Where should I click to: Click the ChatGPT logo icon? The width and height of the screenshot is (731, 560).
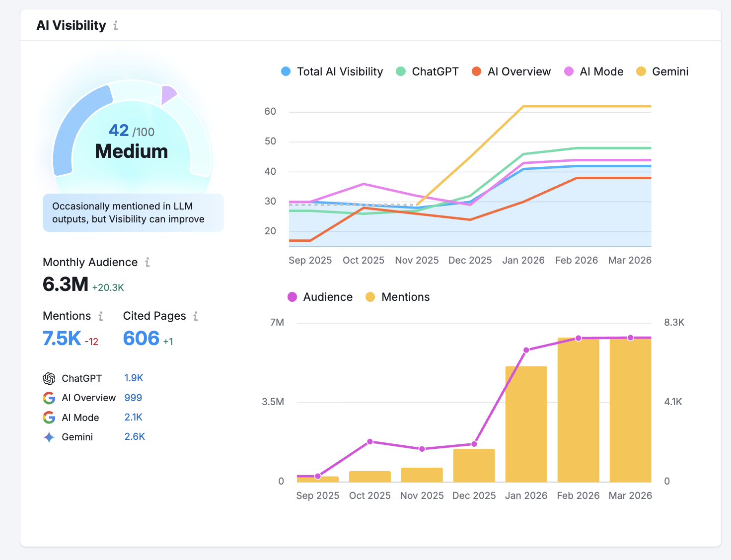[x=49, y=379]
